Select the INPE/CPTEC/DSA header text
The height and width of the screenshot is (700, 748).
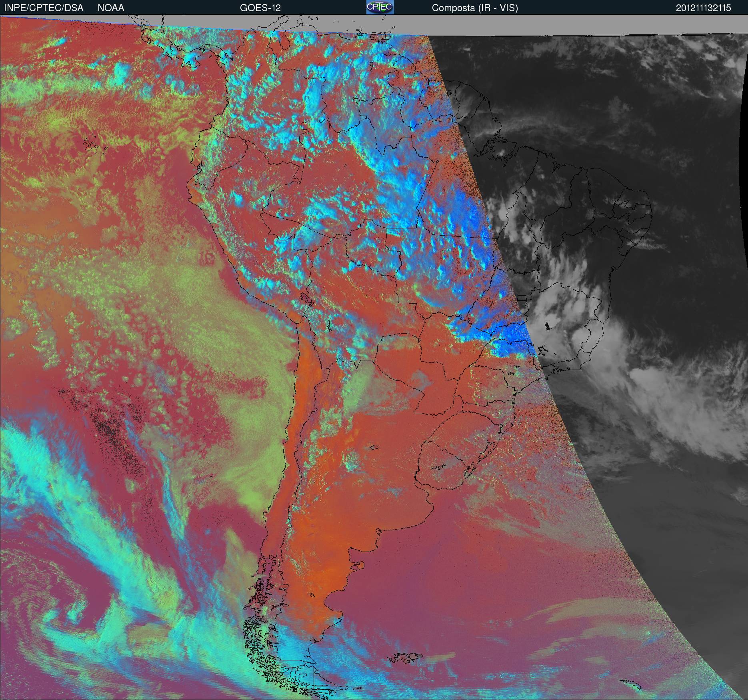44,8
